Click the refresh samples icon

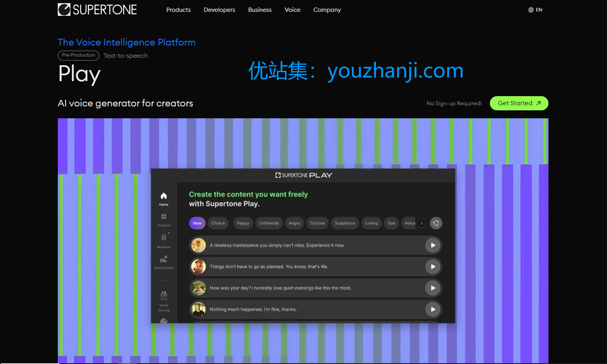tap(436, 223)
